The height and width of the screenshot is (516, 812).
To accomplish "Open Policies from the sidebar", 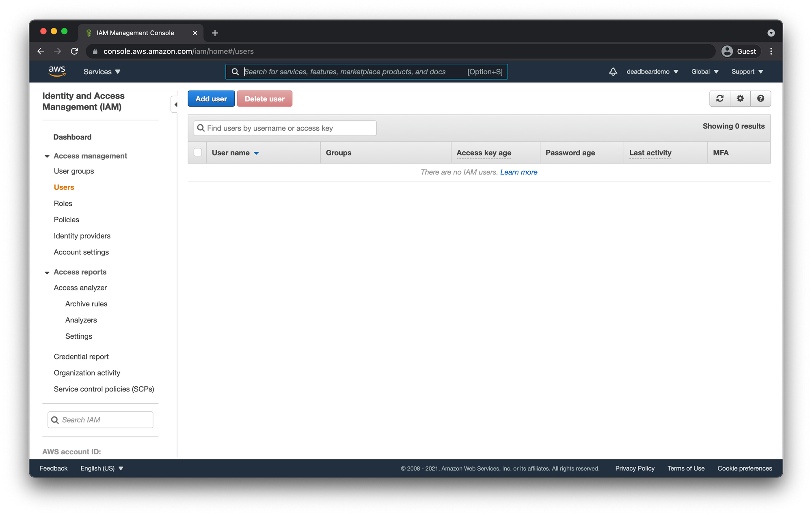I will pos(67,220).
